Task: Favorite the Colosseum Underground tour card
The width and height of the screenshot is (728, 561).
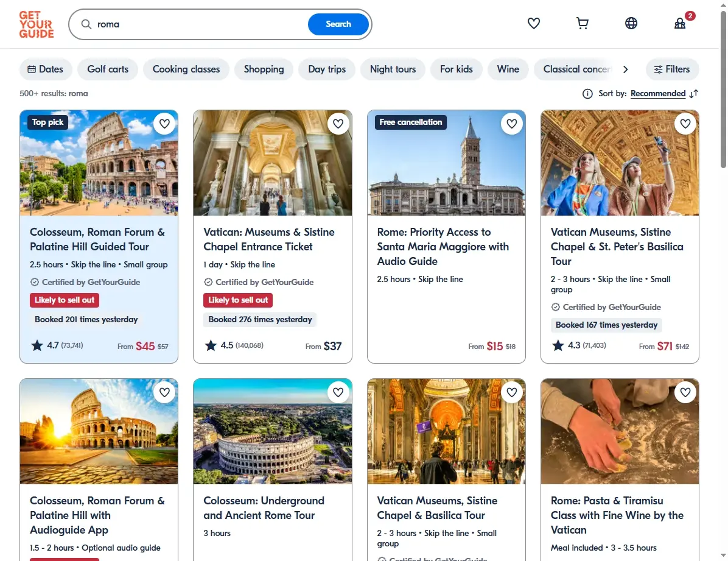Action: click(x=338, y=392)
